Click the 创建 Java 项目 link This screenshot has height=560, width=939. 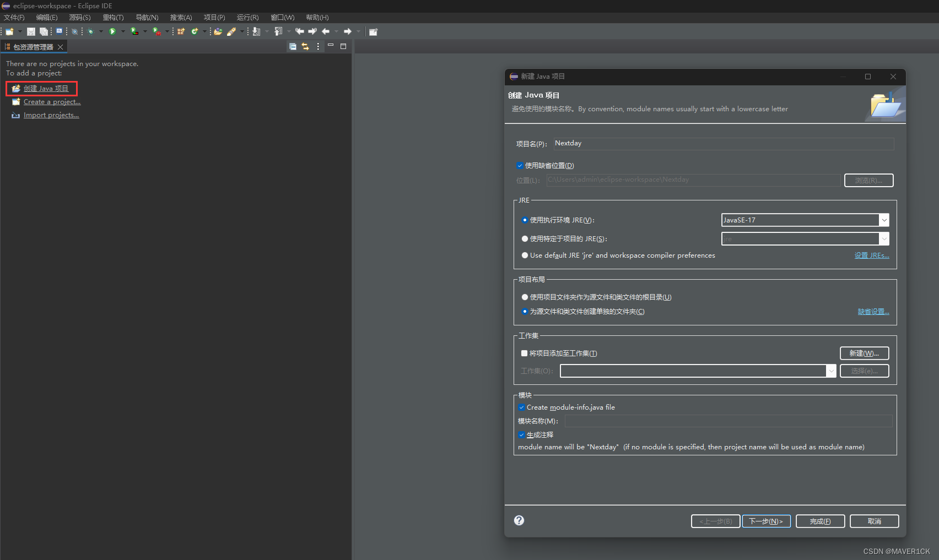click(46, 88)
